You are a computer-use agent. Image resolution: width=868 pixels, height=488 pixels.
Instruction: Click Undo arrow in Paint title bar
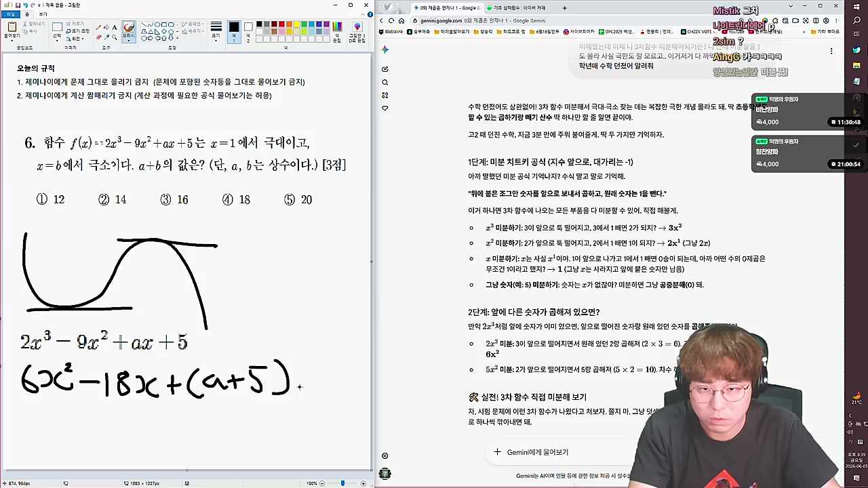[25, 5]
